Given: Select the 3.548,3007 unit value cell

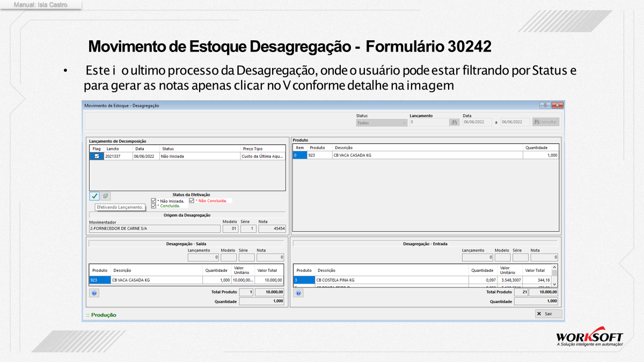Looking at the screenshot, I should click(x=510, y=280).
